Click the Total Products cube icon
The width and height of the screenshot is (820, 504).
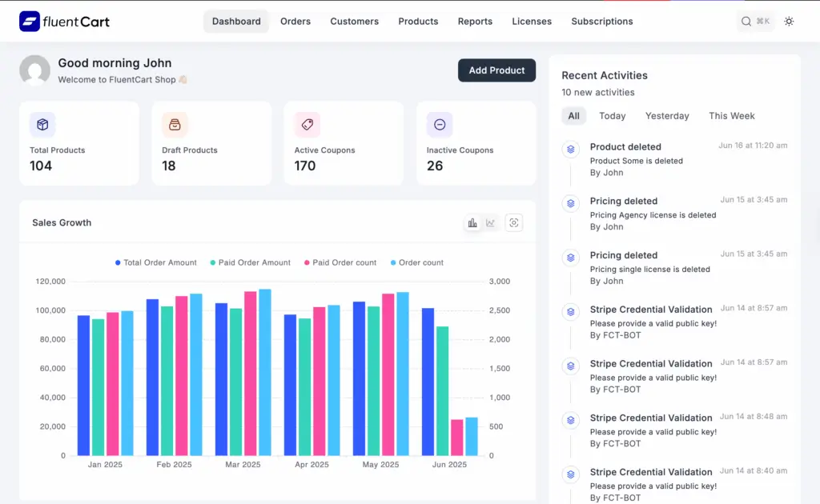42,125
